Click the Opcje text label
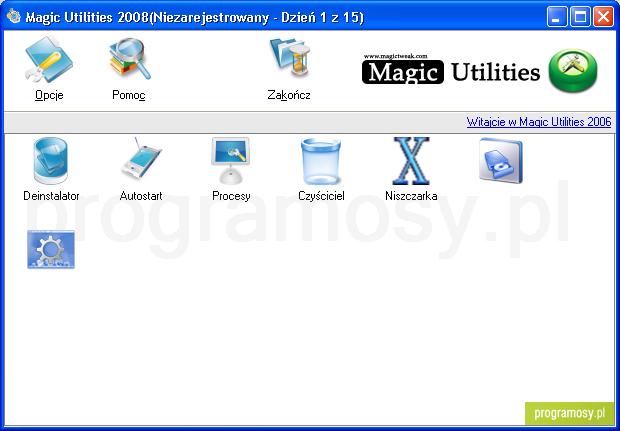Viewport: 620px width, 431px height. tap(49, 95)
